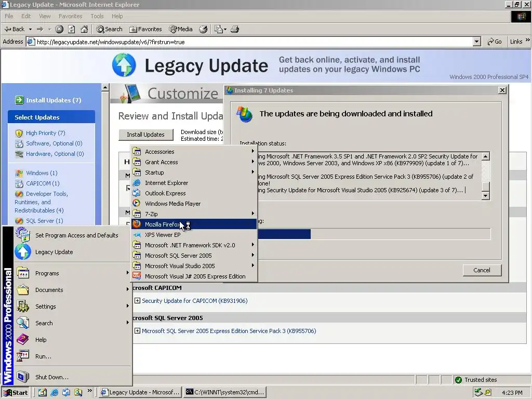Go to the Home page icon
The width and height of the screenshot is (532, 399).
click(84, 29)
